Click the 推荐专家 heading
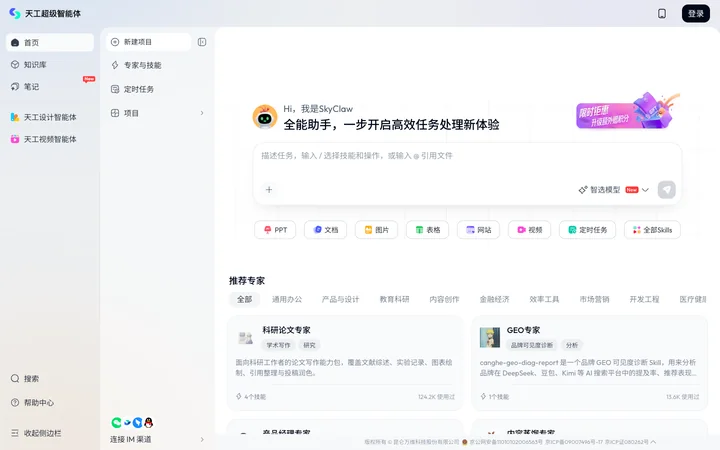 tap(247, 281)
